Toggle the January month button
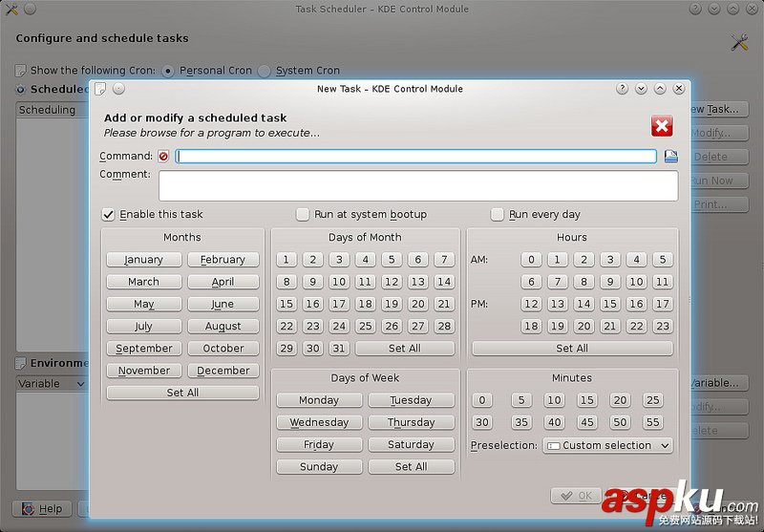The image size is (764, 532). pos(144,260)
